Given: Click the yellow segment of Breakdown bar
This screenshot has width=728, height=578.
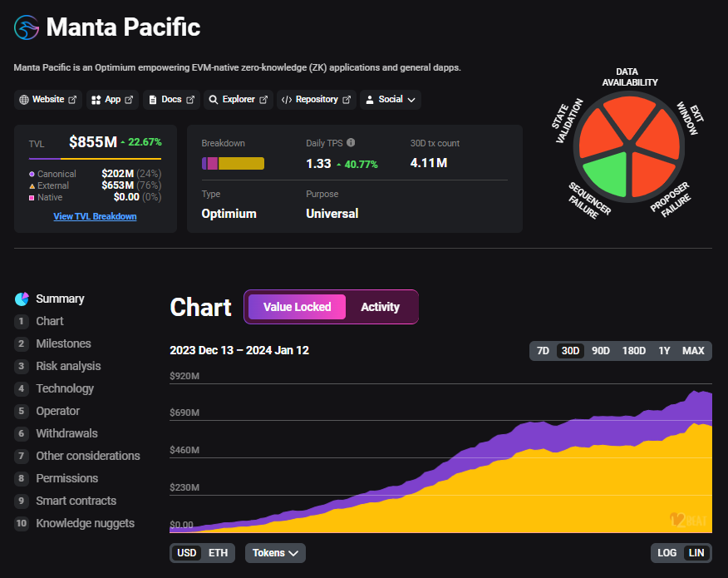Looking at the screenshot, I should click(242, 164).
